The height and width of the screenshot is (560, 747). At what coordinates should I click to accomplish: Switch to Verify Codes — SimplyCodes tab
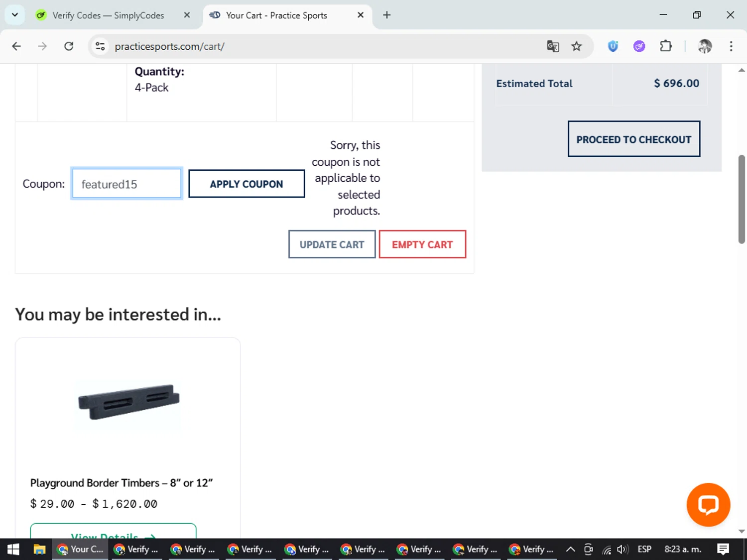pos(108,15)
